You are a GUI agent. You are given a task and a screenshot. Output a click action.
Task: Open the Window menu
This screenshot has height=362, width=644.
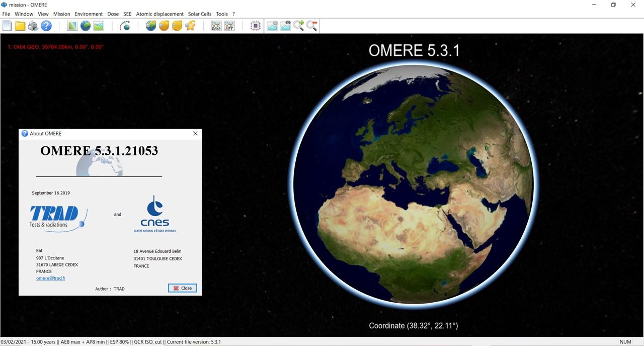24,14
